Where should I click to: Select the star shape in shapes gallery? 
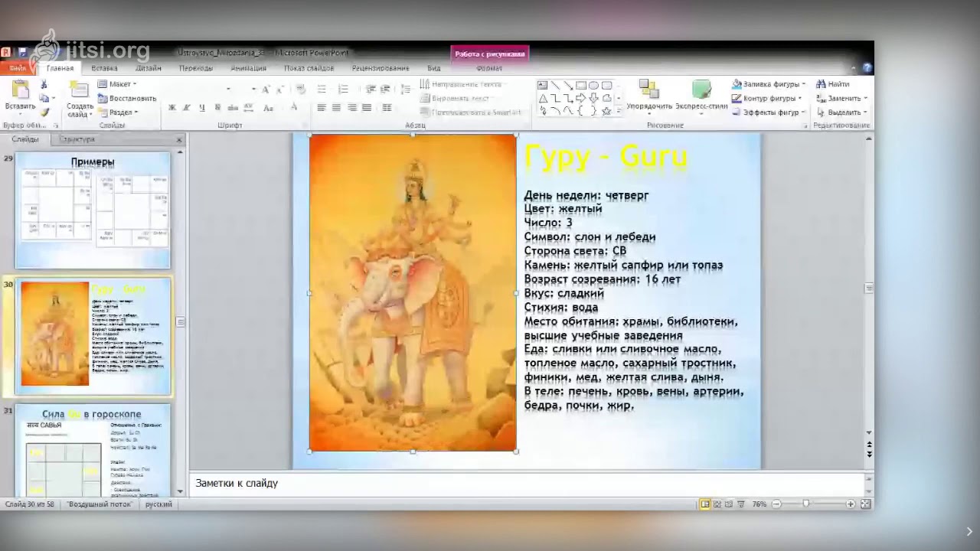(x=606, y=111)
